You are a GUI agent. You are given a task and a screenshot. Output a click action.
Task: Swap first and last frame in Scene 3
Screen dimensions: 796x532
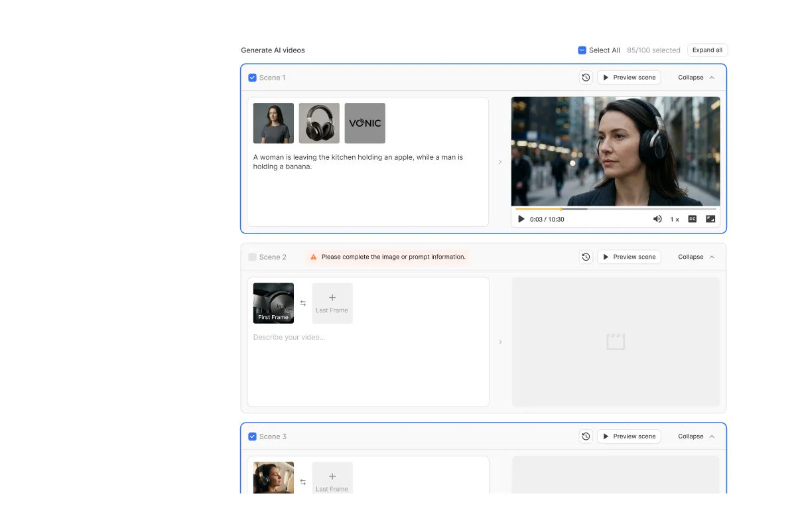[x=303, y=482]
